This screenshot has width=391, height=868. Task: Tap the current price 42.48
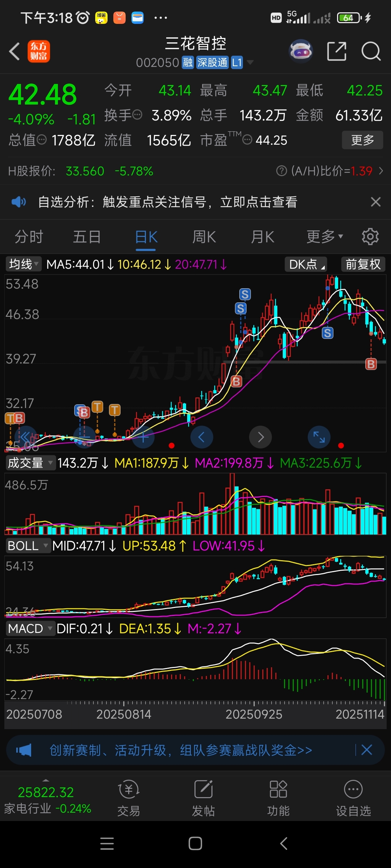43,95
